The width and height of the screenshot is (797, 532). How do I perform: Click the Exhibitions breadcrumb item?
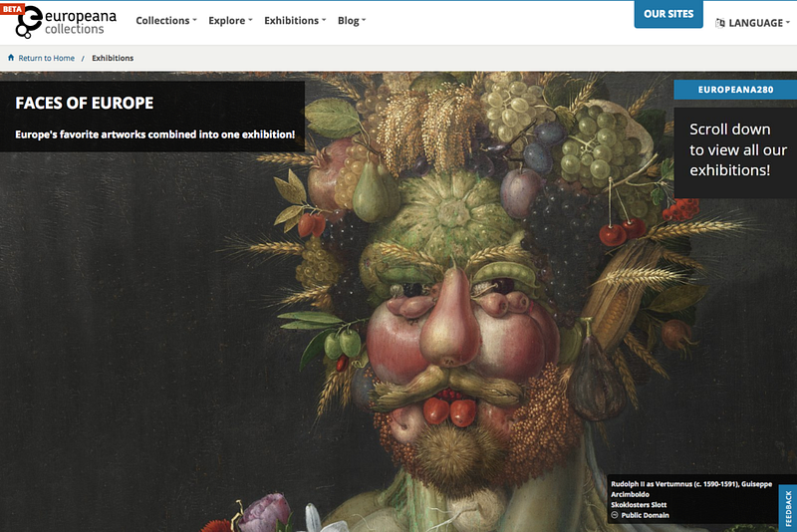click(x=113, y=58)
